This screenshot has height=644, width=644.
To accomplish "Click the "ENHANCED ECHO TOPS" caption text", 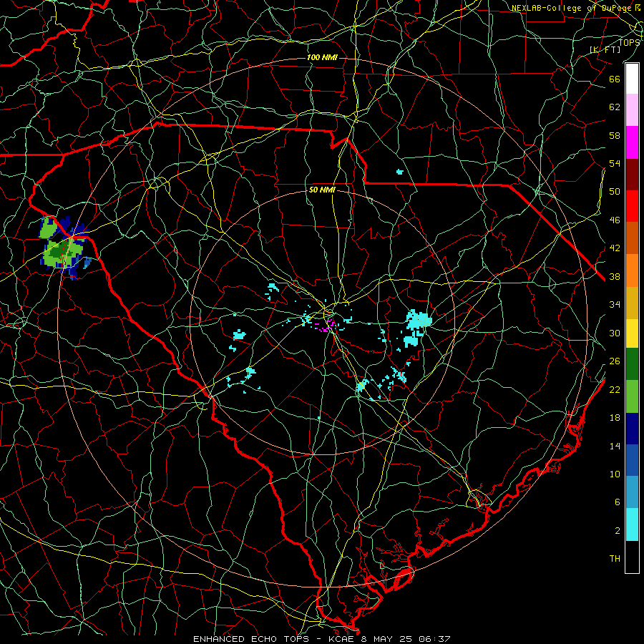I will coord(250,639).
